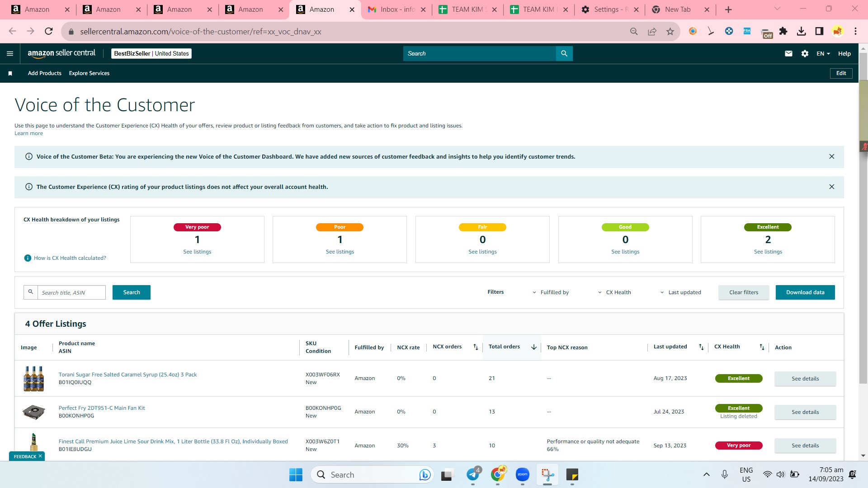Open the EN language dropdown

[x=823, y=53]
